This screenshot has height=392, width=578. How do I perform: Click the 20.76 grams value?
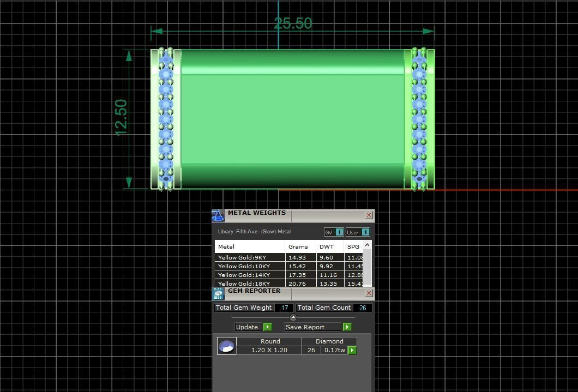(x=297, y=284)
